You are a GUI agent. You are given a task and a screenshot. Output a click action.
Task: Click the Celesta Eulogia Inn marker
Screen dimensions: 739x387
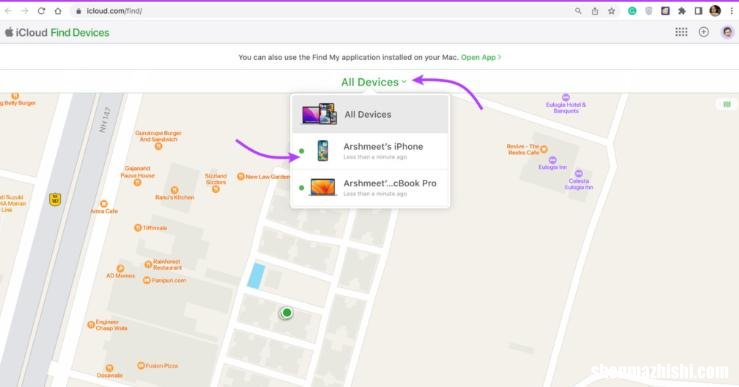[579, 173]
